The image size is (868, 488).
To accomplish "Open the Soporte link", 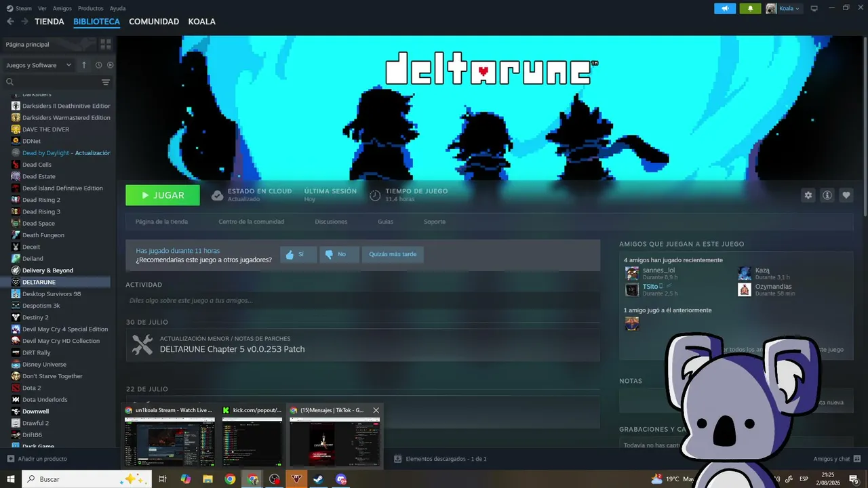I will (x=435, y=222).
